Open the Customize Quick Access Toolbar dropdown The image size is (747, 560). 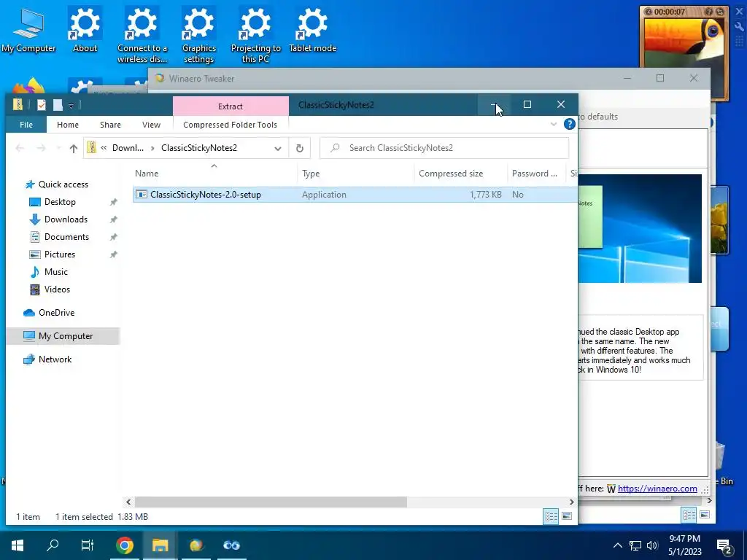71,106
